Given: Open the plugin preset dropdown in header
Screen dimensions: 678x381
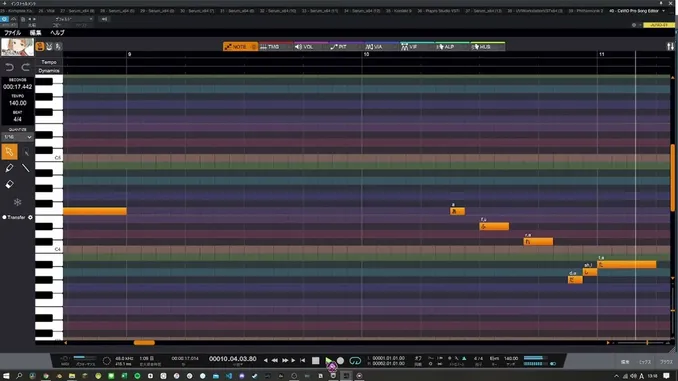Looking at the screenshot, I should 73,19.
